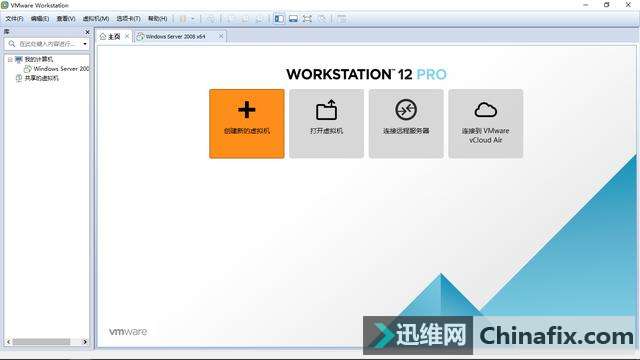Restore down the VMware Workstation window

coord(607,5)
